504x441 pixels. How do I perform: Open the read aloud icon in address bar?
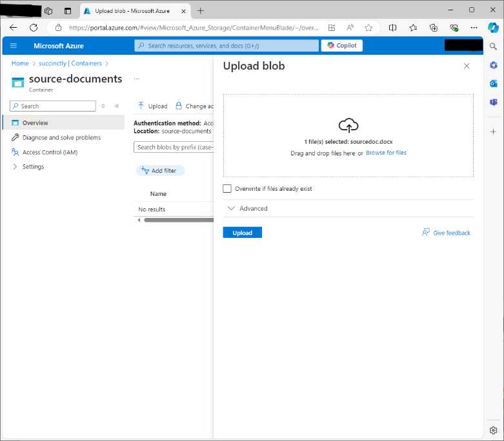[x=350, y=28]
